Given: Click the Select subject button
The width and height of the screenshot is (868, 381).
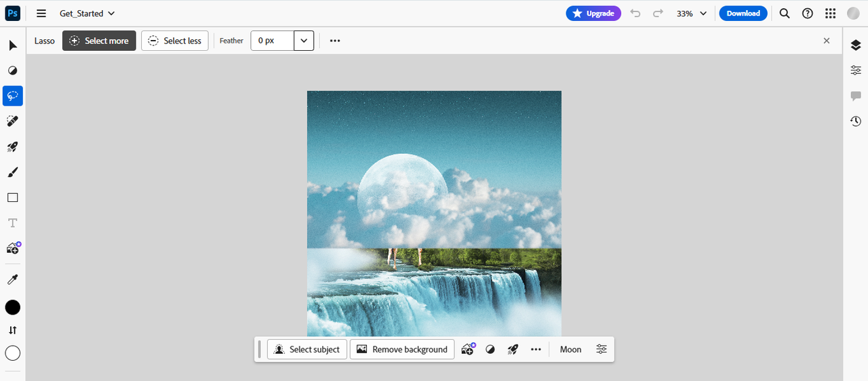Looking at the screenshot, I should [x=307, y=349].
